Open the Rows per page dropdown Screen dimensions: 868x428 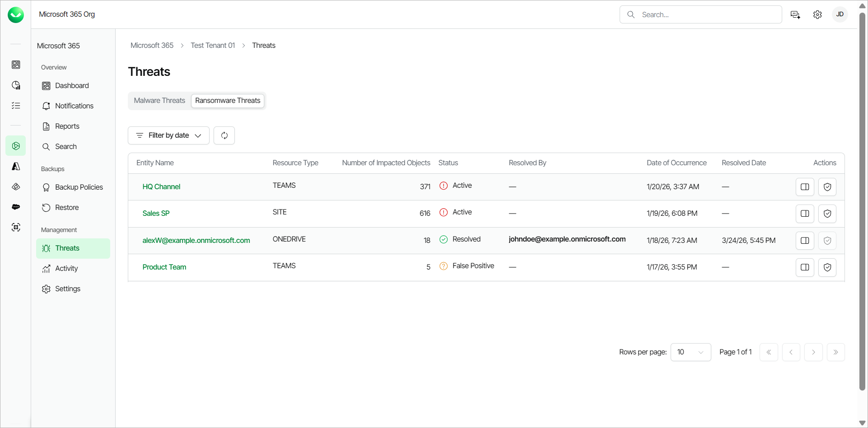click(x=691, y=352)
